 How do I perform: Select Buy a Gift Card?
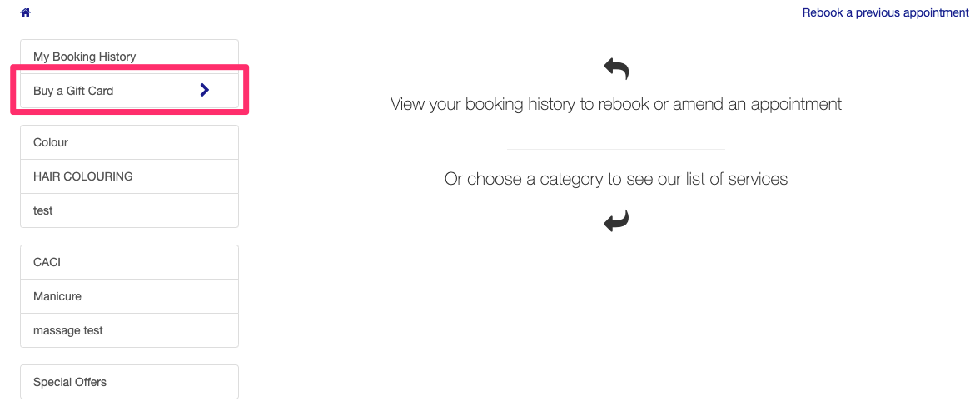[129, 91]
